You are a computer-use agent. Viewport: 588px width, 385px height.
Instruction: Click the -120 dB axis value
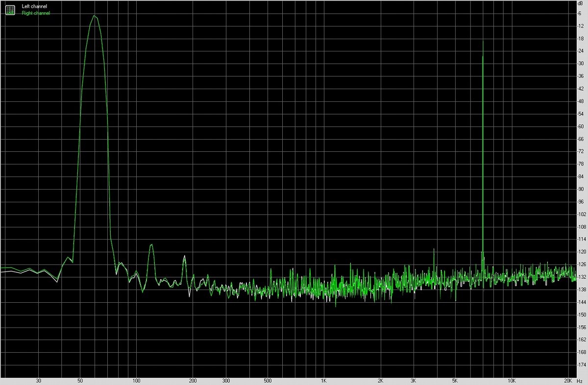click(581, 252)
